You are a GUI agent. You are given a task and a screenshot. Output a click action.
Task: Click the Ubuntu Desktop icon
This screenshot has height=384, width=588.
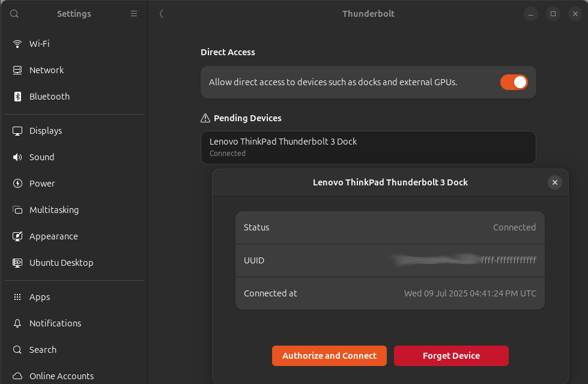coord(17,263)
